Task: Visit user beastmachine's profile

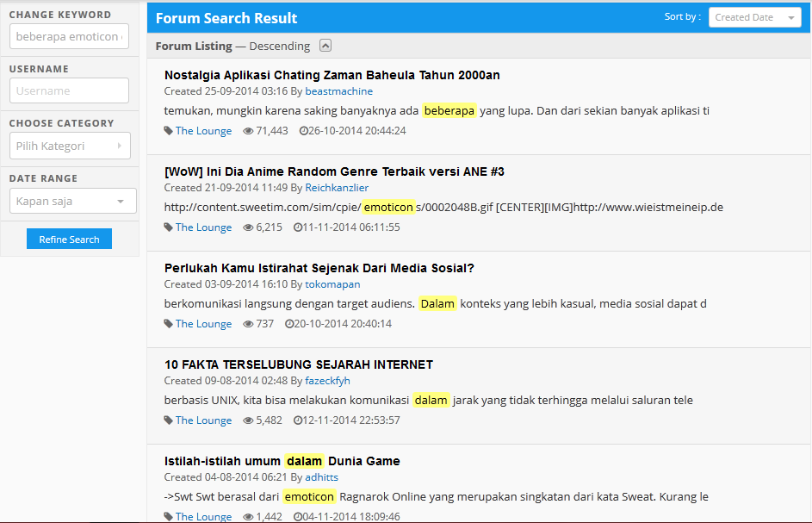Action: (x=338, y=91)
